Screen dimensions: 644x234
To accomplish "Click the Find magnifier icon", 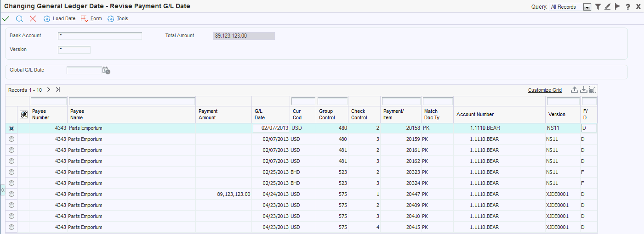I will click(x=19, y=19).
